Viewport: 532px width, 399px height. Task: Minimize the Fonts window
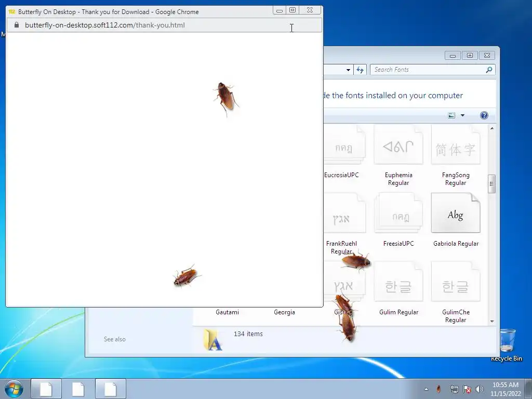(453, 55)
